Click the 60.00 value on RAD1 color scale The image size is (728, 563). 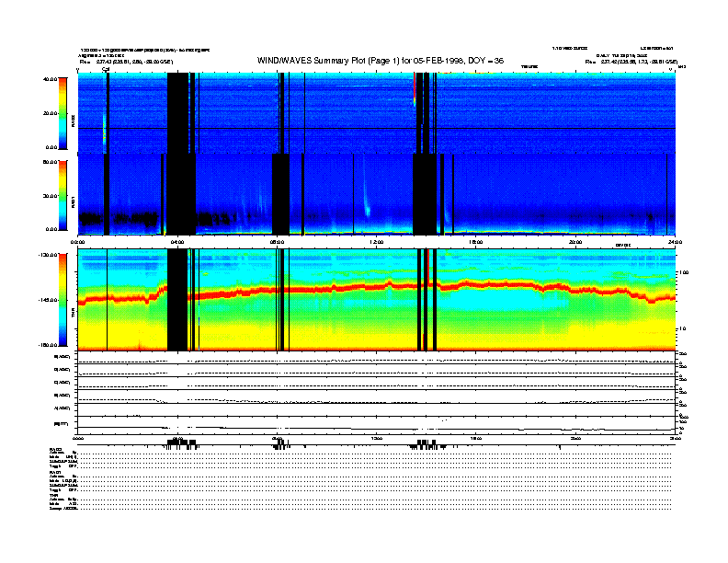pos(50,162)
